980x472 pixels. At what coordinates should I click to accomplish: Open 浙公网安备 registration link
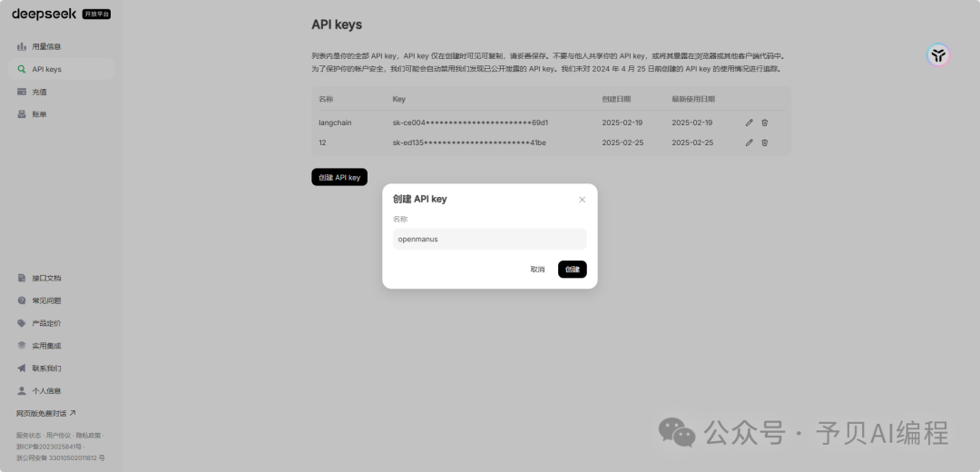61,457
